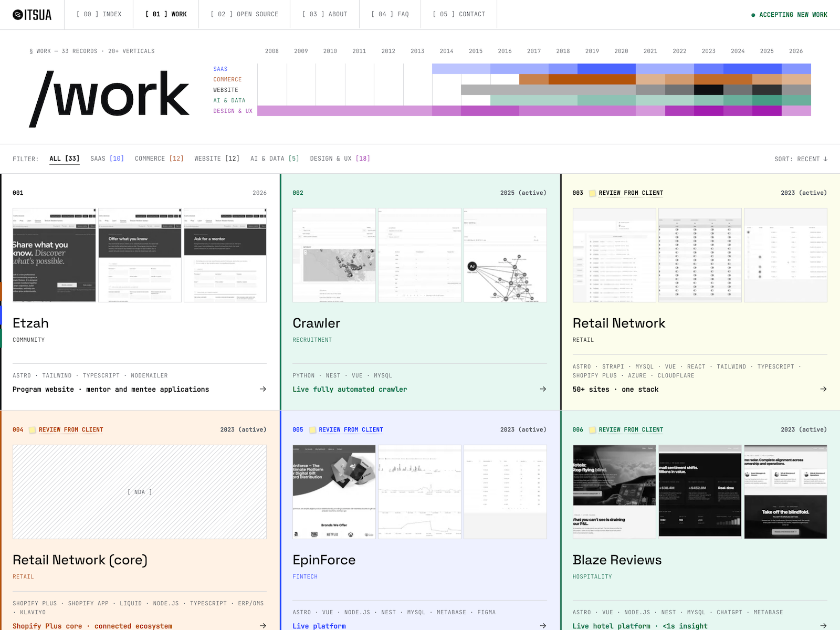Open the Contact nav item
The height and width of the screenshot is (630, 840).
459,14
